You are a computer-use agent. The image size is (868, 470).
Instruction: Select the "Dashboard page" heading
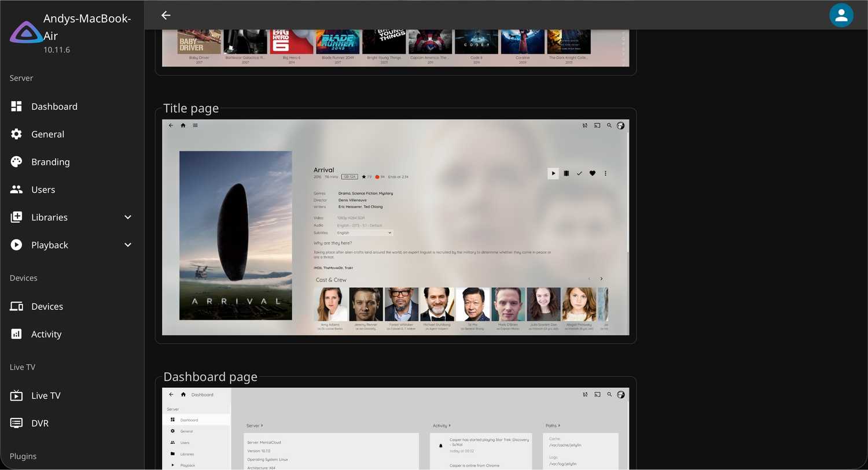tap(211, 377)
